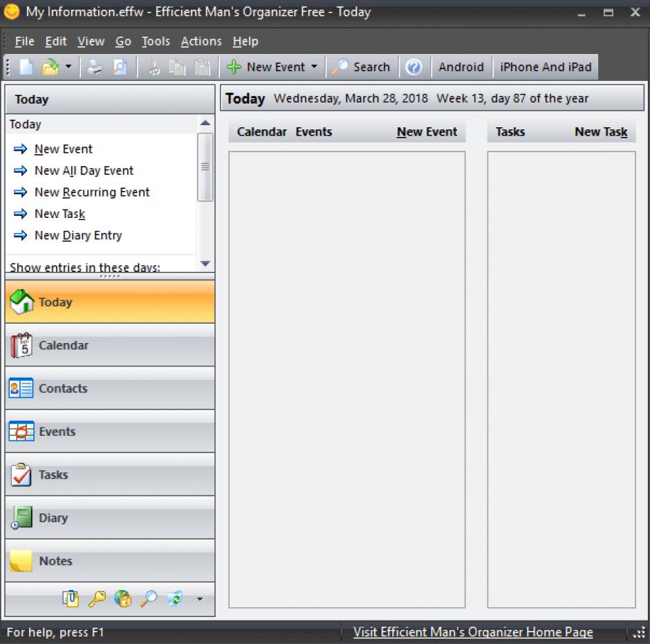Open the Edit menu
The image size is (650, 644).
pos(56,41)
